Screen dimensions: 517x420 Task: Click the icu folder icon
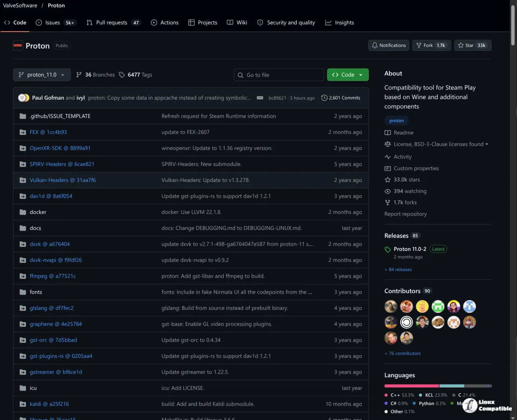tap(23, 388)
